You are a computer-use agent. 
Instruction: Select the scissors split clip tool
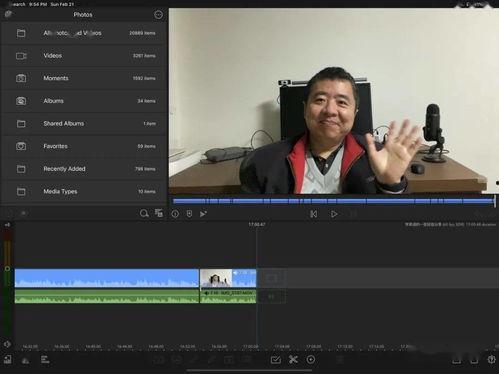click(x=293, y=359)
